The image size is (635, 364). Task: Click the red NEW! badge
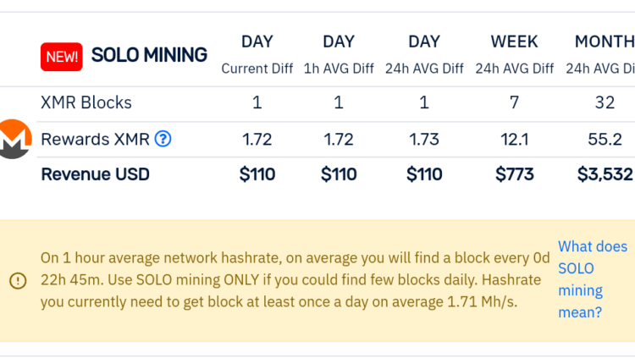tap(62, 57)
